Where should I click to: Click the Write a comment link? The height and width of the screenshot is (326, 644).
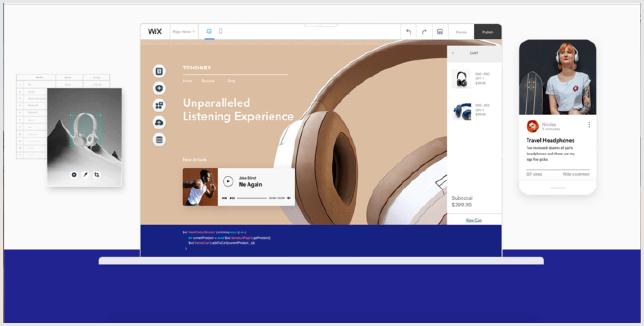pos(576,174)
